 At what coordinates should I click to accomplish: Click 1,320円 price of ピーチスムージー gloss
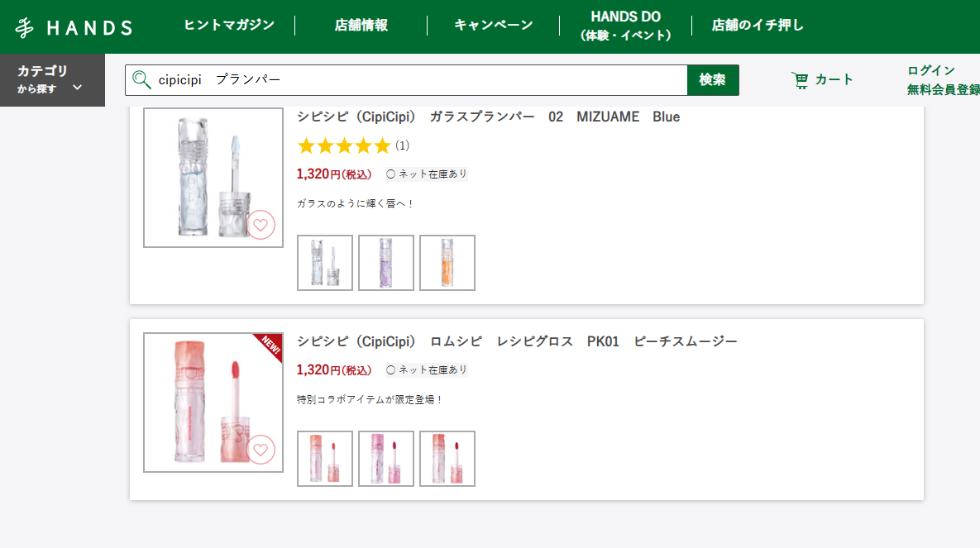[x=334, y=370]
